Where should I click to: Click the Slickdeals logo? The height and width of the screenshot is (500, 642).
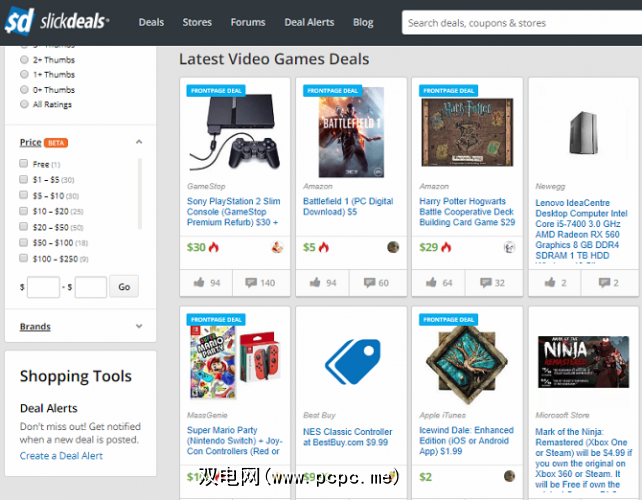57,21
